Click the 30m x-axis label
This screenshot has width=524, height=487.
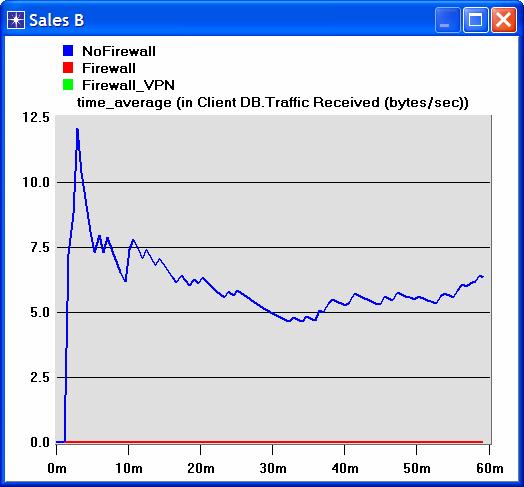pyautogui.click(x=273, y=468)
